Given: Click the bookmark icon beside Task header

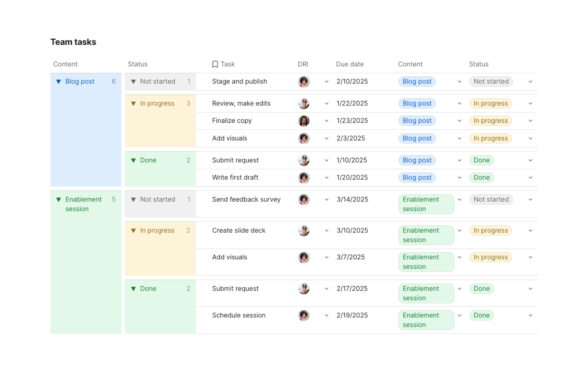Looking at the screenshot, I should tap(215, 64).
